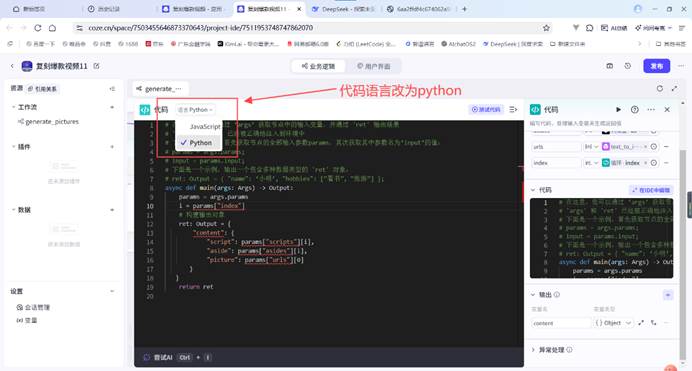
Task: Collapse the 插件 section
Action: tap(13, 147)
